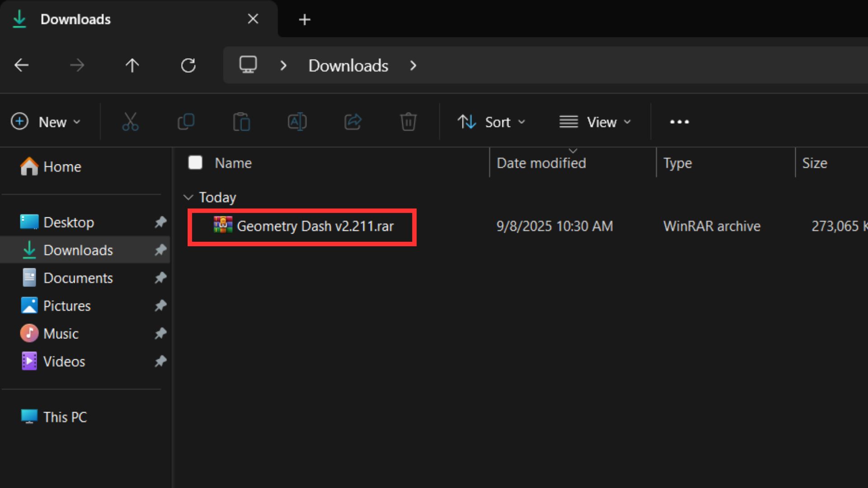
Task: Open the New dropdown menu
Action: (x=46, y=122)
